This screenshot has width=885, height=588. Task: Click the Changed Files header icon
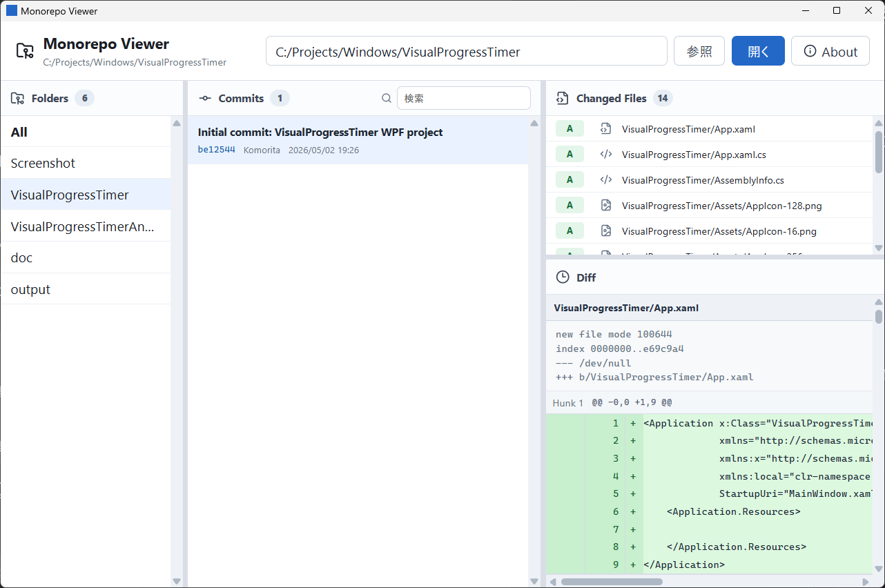562,98
